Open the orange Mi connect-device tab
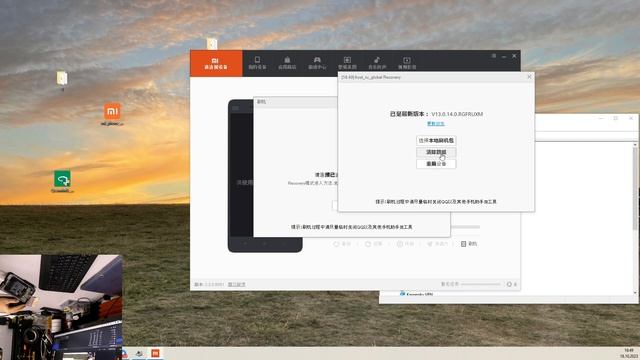This screenshot has width=640, height=360. pyautogui.click(x=216, y=63)
